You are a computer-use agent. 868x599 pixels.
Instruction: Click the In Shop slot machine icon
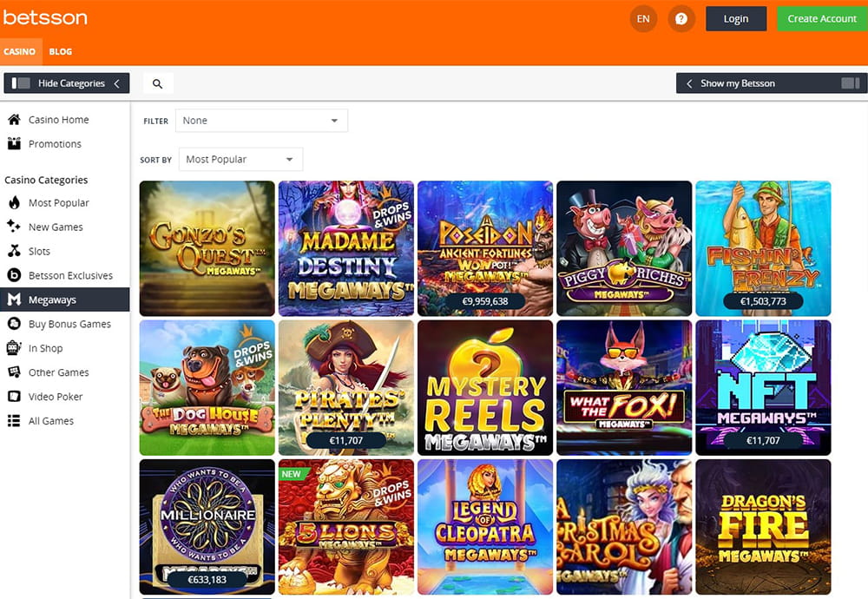(x=14, y=347)
